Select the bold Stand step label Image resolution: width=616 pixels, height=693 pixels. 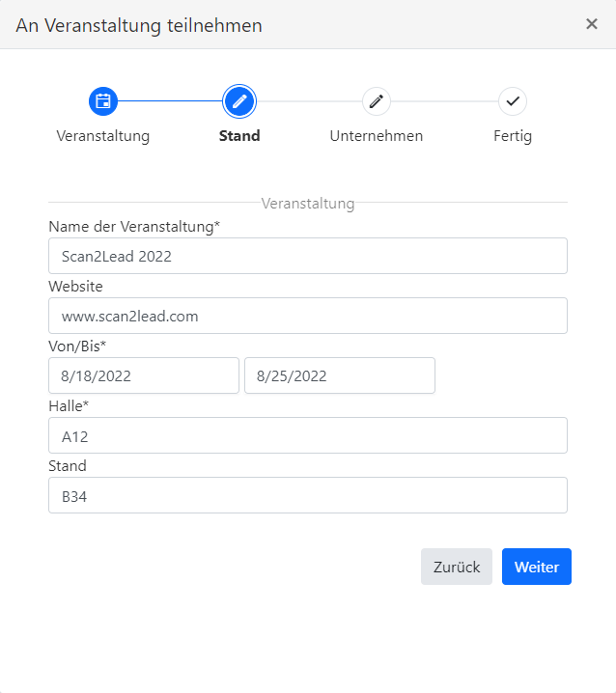coord(239,136)
